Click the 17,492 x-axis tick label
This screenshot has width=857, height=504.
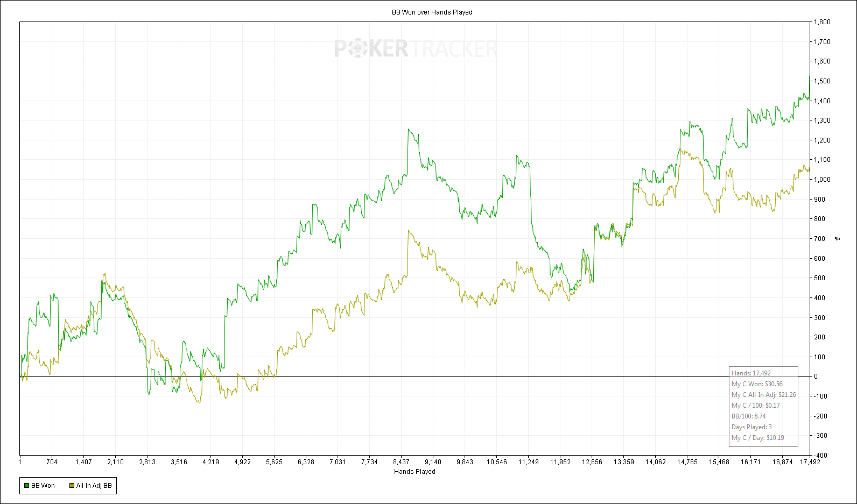point(810,462)
